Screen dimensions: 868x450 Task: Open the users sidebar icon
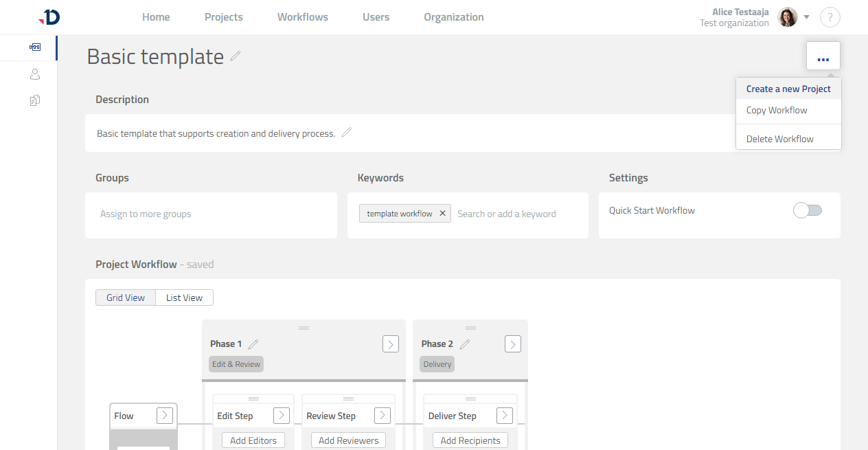click(34, 74)
